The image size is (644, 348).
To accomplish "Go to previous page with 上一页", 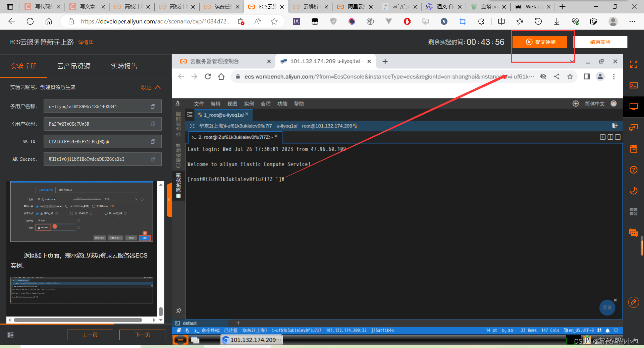I will click(90, 335).
